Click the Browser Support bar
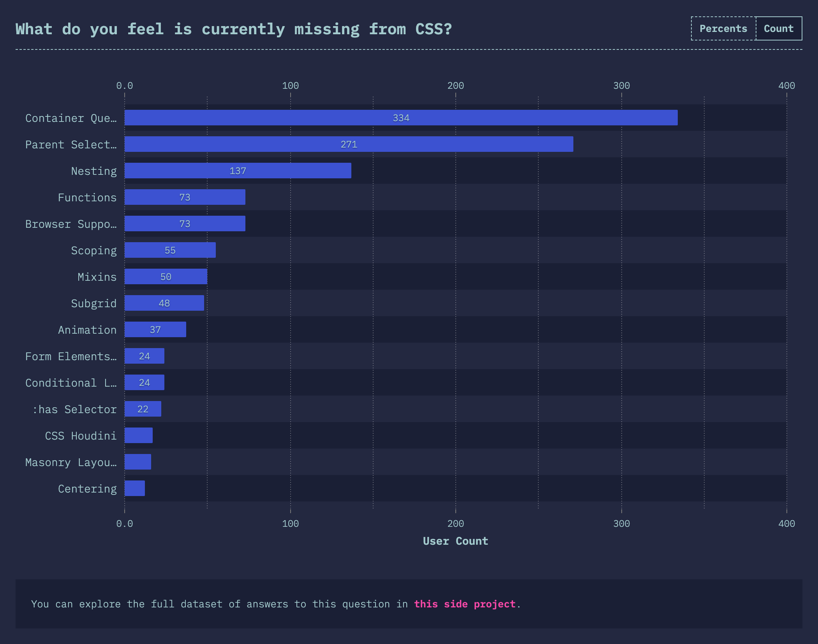This screenshot has width=818, height=644. coord(184,223)
